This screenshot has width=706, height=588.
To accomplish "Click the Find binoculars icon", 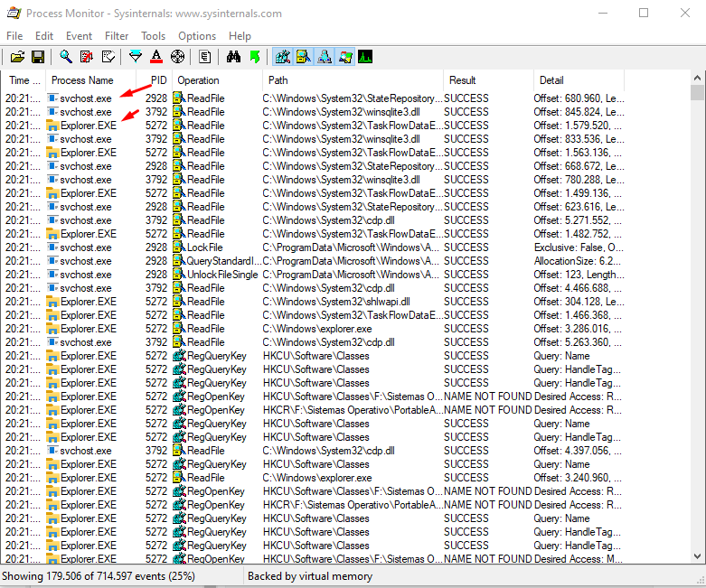I will coord(233,57).
